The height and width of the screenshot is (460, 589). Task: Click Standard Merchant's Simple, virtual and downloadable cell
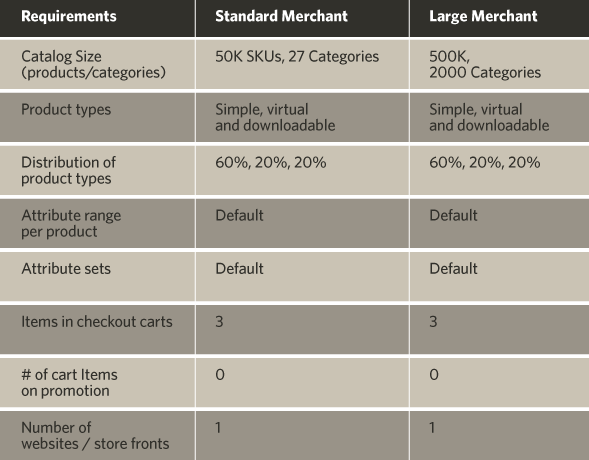click(x=275, y=117)
